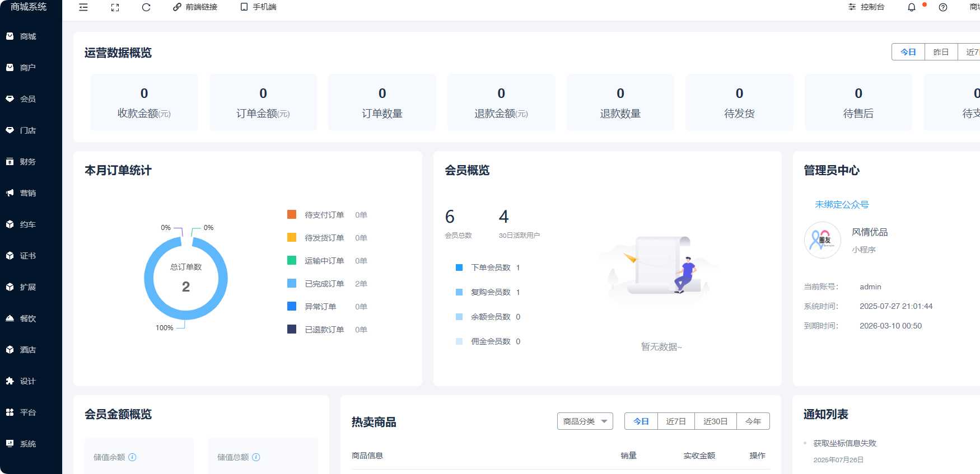Open the notification bell
Image resolution: width=980 pixels, height=474 pixels.
click(912, 7)
